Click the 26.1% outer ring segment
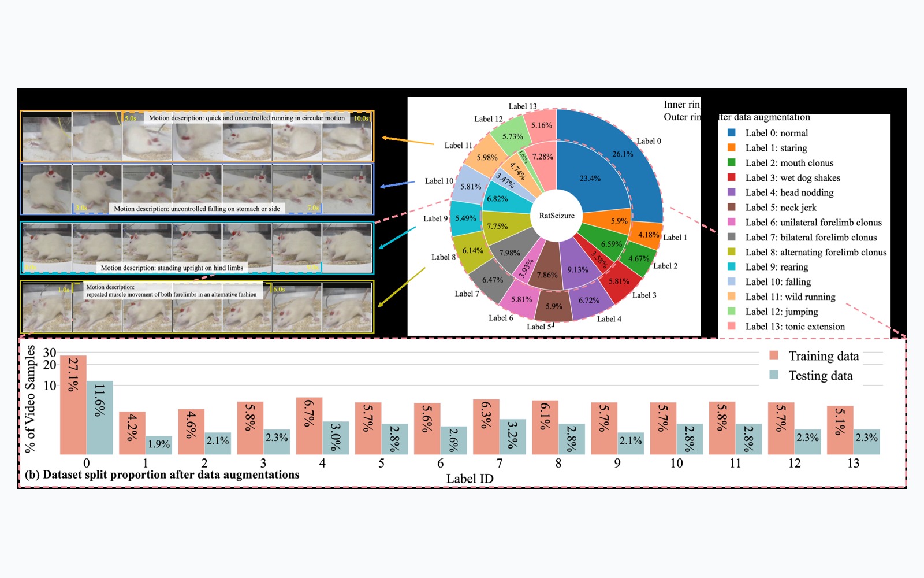 pos(623,154)
